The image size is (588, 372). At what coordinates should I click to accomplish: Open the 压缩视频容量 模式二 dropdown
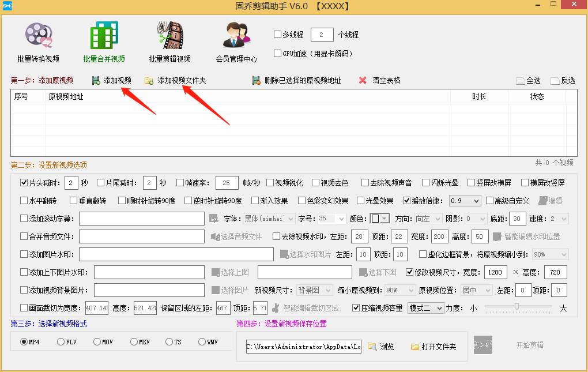[x=426, y=308]
